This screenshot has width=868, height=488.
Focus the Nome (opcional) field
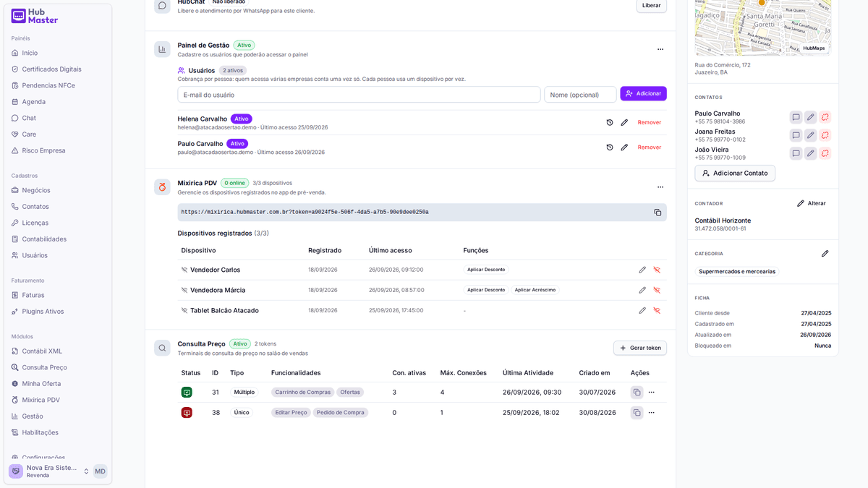tap(580, 95)
